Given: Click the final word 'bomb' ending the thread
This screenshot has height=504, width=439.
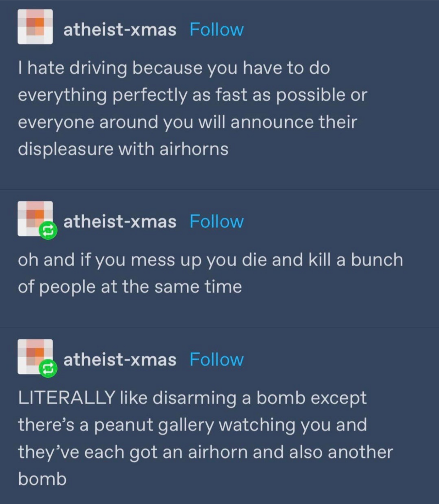Looking at the screenshot, I should pos(42,479).
